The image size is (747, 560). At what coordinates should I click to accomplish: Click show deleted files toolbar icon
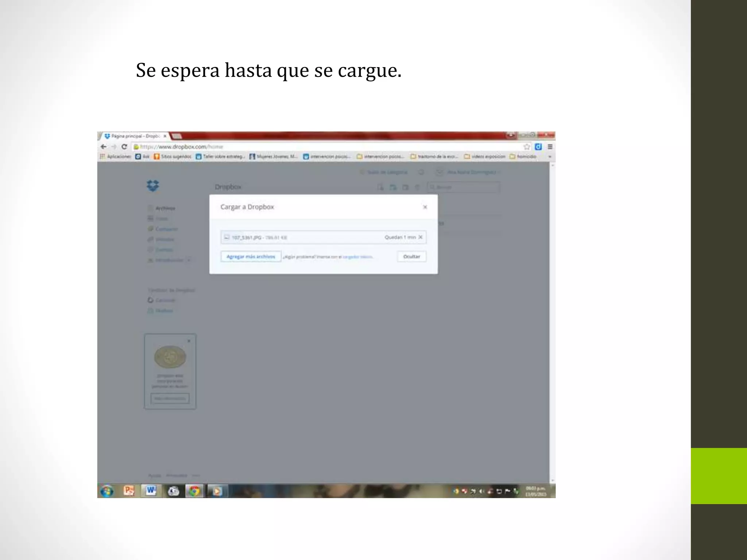[418, 187]
